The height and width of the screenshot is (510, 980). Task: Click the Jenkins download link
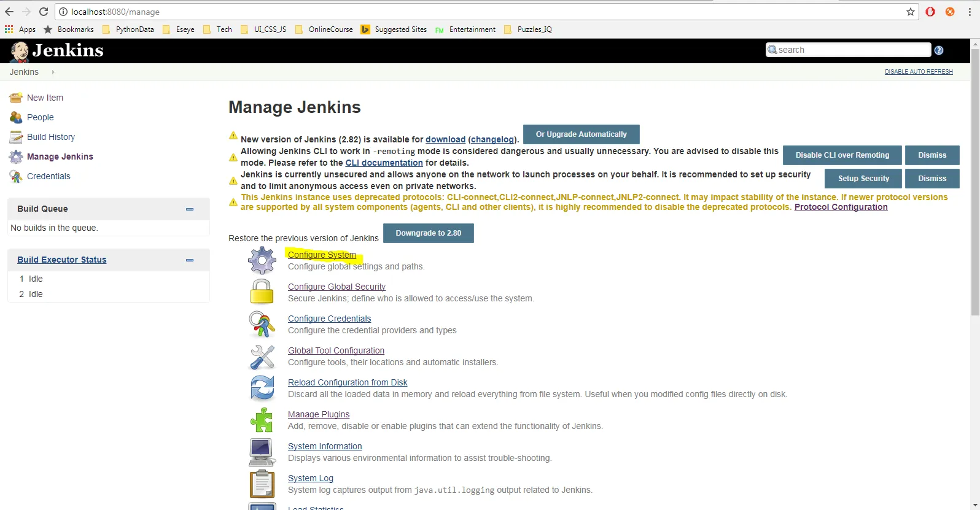click(x=445, y=139)
